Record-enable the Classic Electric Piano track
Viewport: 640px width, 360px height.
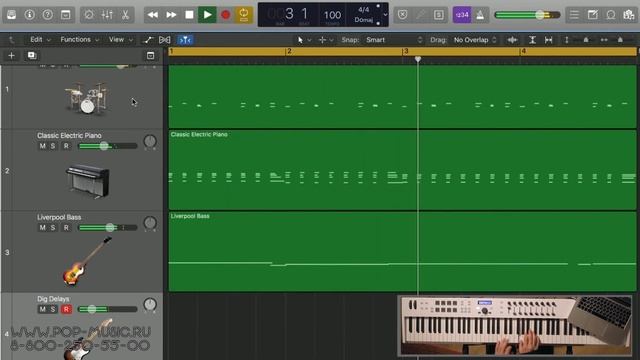[66, 146]
